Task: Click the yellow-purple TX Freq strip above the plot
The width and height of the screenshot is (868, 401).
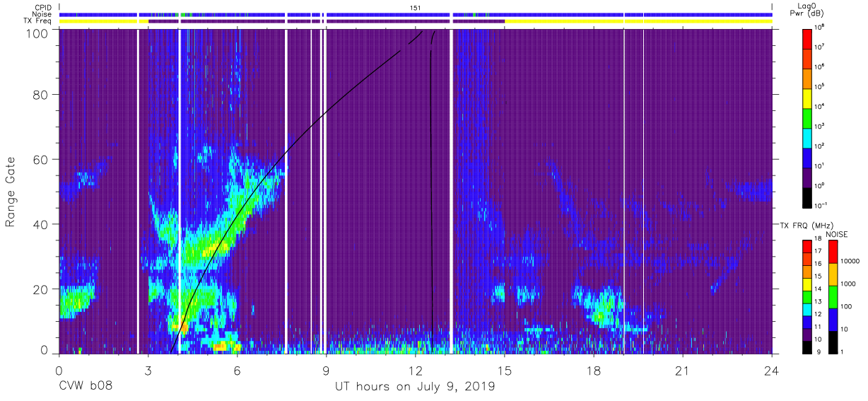Action: pyautogui.click(x=416, y=21)
